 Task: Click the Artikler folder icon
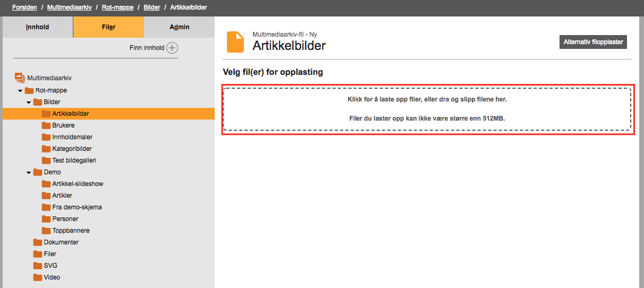pos(46,196)
